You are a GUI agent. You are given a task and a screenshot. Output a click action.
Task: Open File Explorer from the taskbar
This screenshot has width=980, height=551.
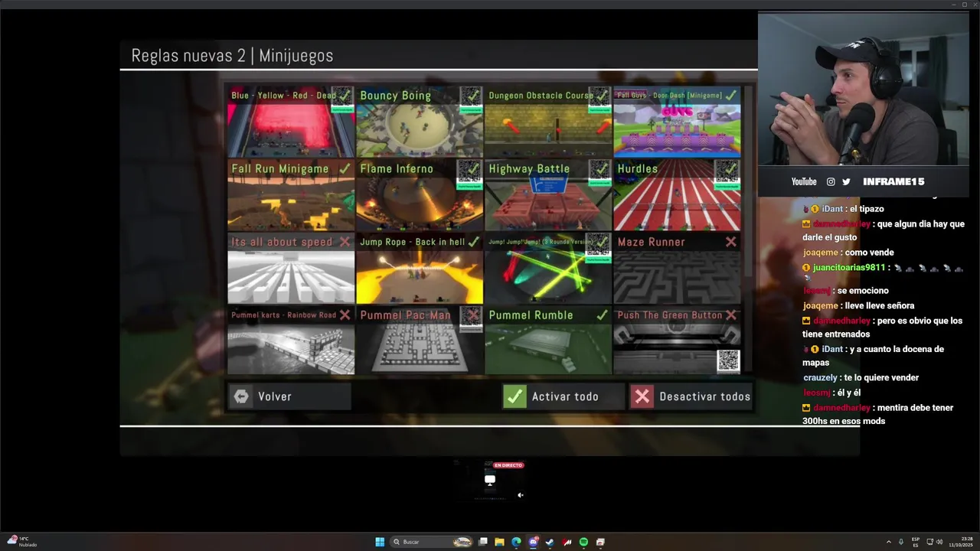pyautogui.click(x=499, y=542)
